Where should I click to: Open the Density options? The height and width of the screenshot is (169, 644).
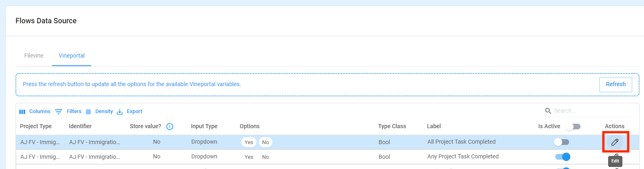(x=99, y=111)
